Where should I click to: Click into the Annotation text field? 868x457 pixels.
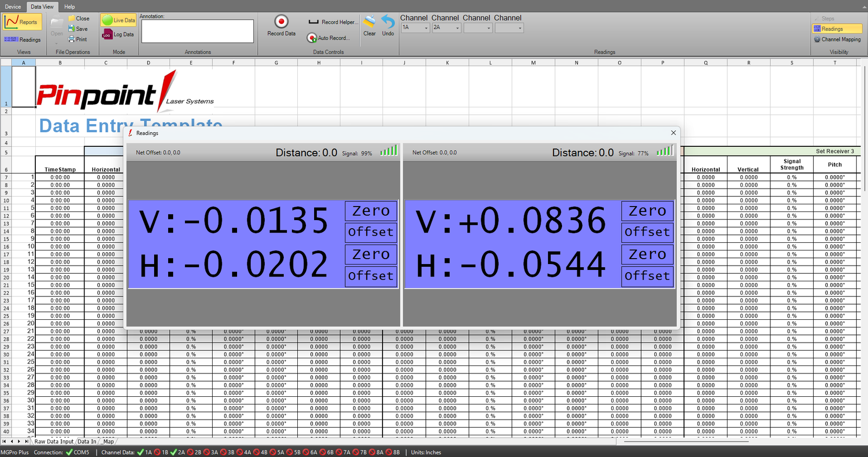coord(197,31)
